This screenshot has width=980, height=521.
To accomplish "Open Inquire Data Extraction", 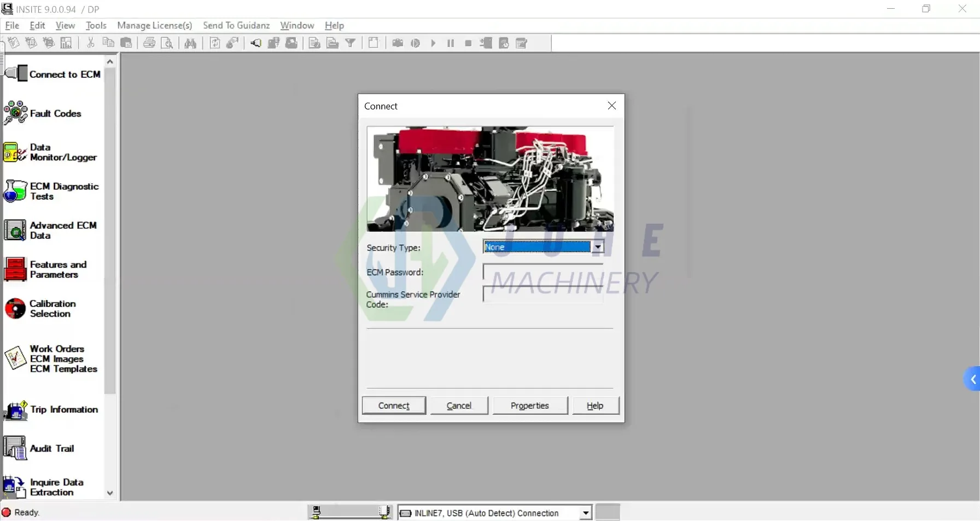I will tap(44, 487).
